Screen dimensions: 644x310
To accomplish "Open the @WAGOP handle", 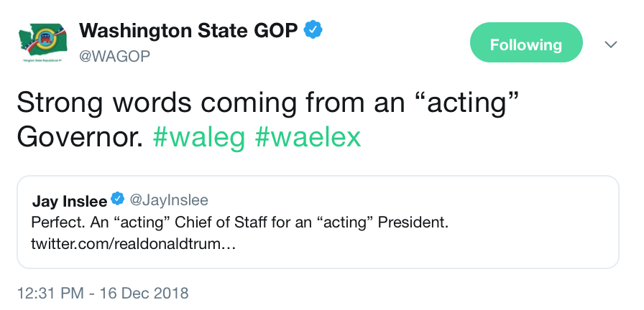I will pos(114,57).
